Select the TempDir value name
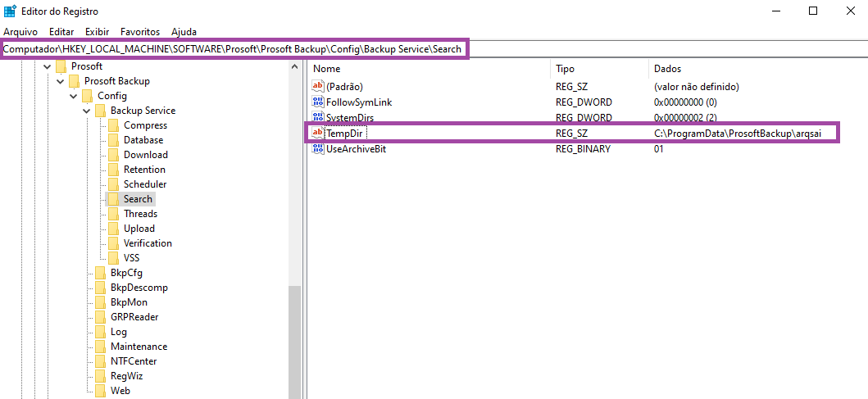The width and height of the screenshot is (868, 399). (343, 133)
